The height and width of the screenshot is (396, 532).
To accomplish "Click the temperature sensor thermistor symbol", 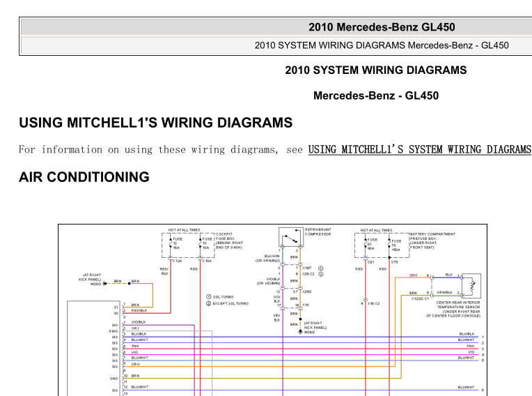I will pos(471,286).
